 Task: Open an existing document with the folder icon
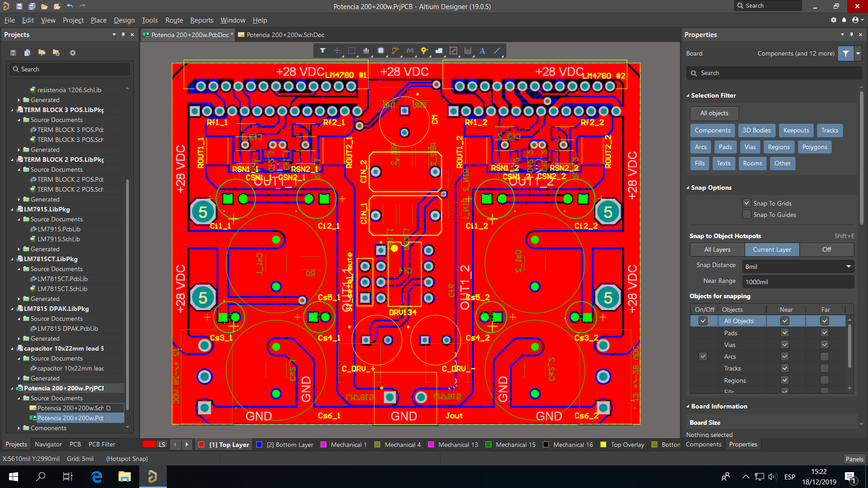[x=44, y=6]
